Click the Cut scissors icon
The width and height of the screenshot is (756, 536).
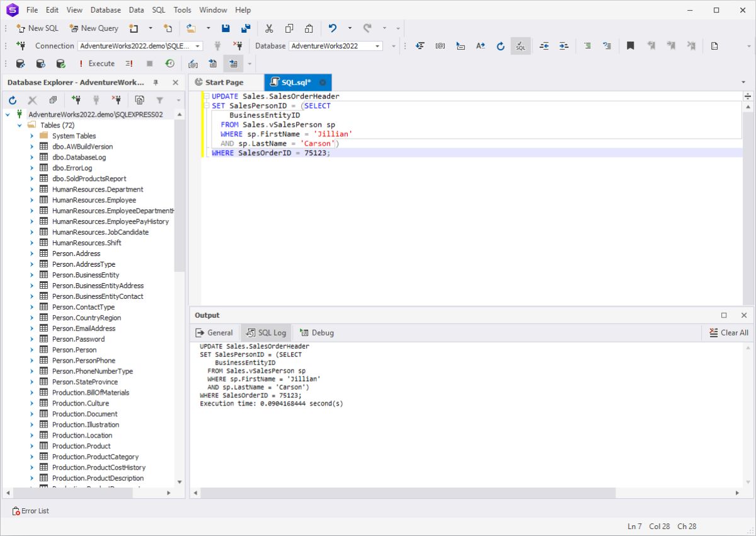269,28
